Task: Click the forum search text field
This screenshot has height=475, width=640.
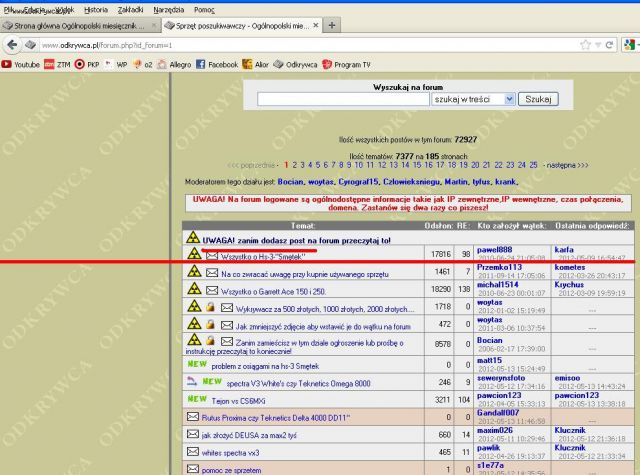Action: click(x=343, y=99)
